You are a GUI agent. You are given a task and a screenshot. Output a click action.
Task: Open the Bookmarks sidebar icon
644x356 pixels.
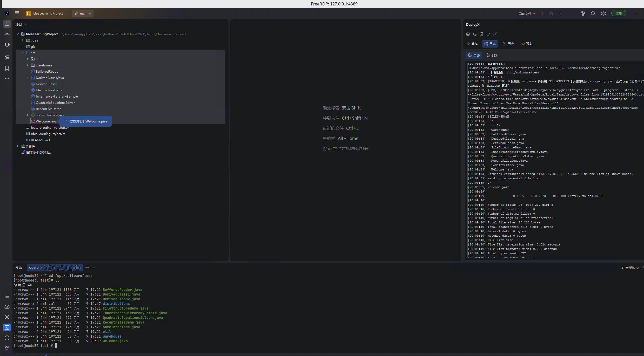[x=7, y=68]
